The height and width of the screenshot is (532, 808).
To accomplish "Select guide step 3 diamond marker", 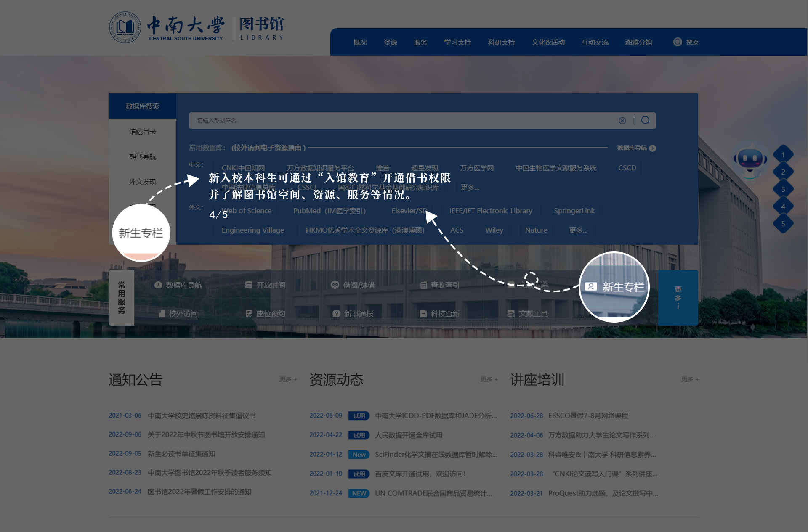I will pos(783,189).
